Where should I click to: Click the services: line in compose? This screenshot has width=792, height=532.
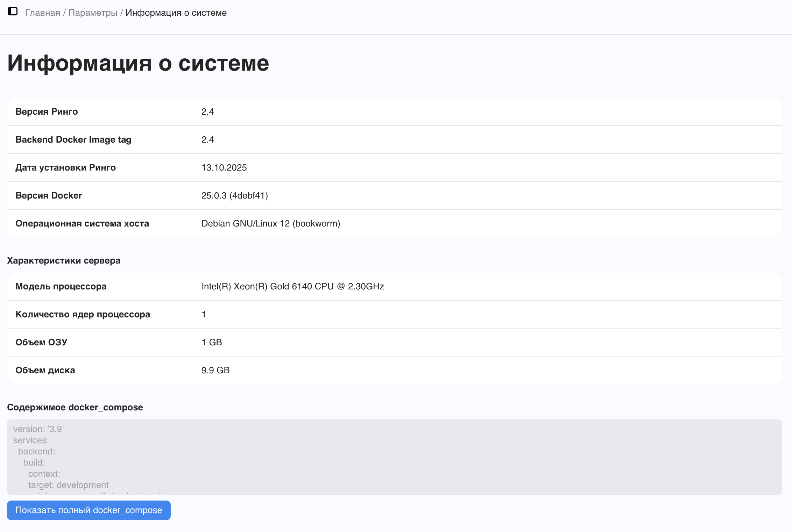point(31,440)
